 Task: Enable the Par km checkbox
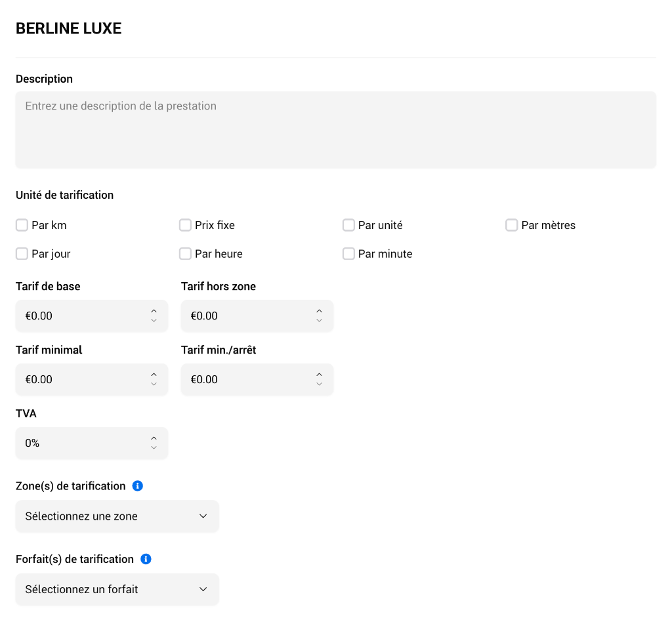point(22,225)
